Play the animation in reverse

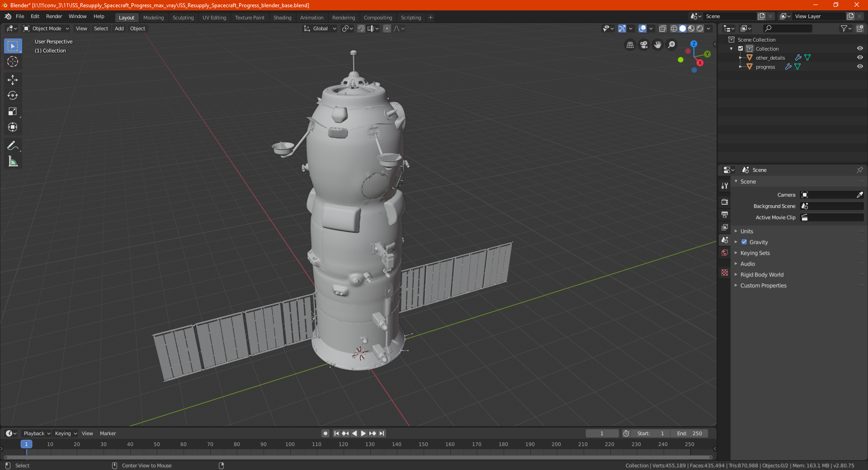point(354,433)
